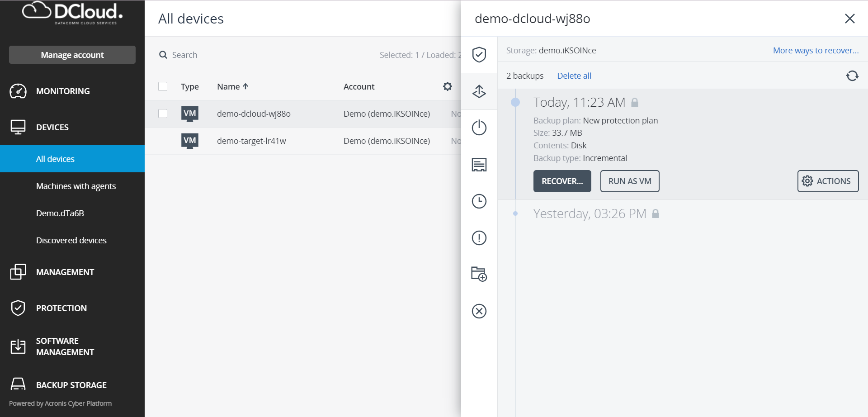Refresh the backups list
The width and height of the screenshot is (868, 417).
(852, 76)
